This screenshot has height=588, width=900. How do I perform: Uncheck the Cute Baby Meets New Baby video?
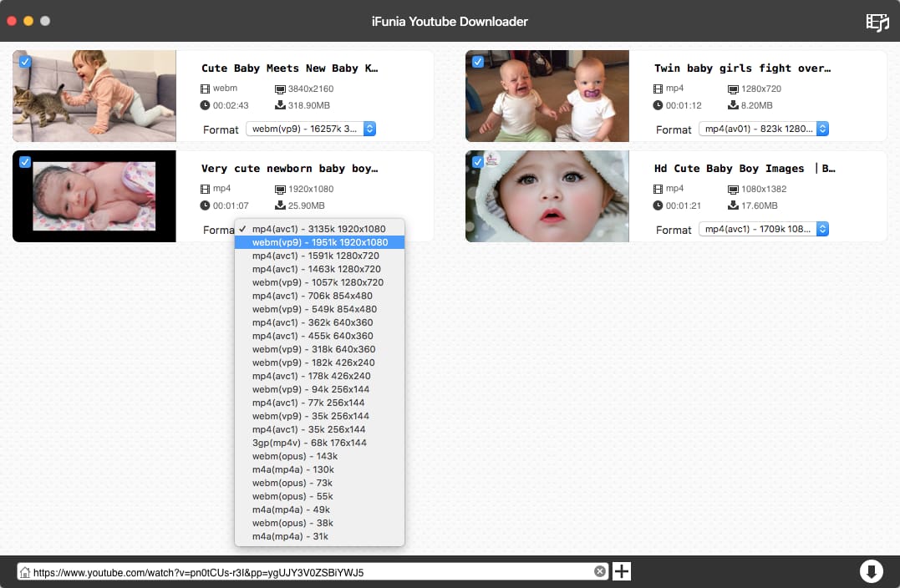pos(25,62)
